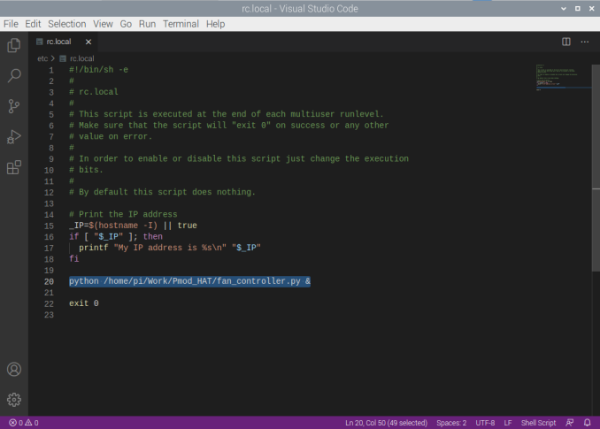Image resolution: width=600 pixels, height=429 pixels.
Task: Open the Accounts icon in activity bar
Action: point(14,369)
